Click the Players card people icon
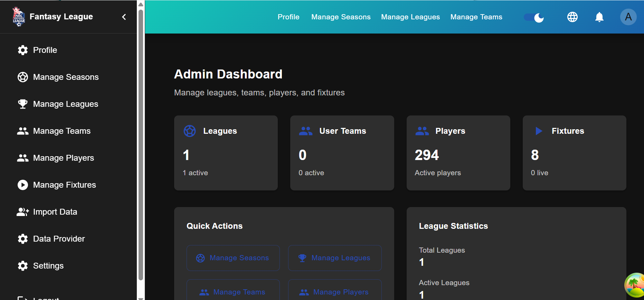 [x=422, y=131]
